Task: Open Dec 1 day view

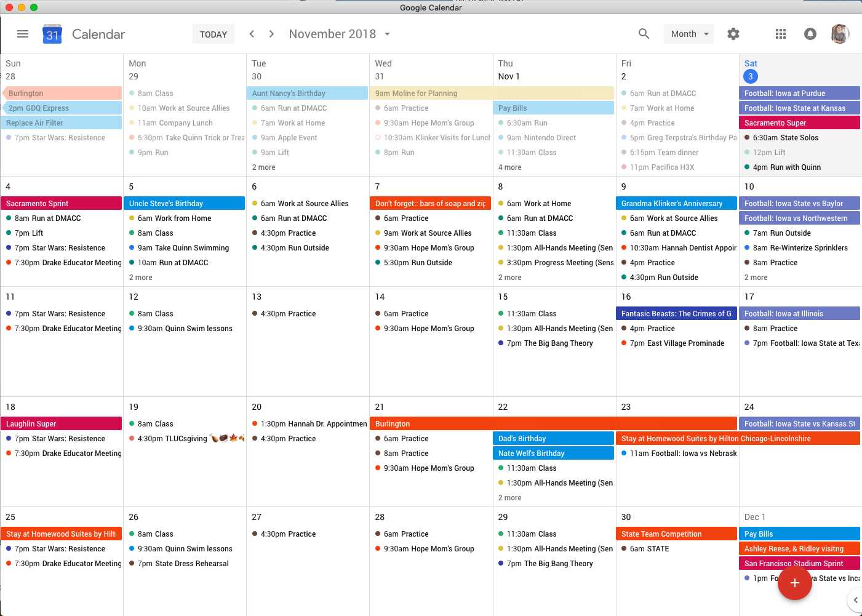Action: [755, 517]
